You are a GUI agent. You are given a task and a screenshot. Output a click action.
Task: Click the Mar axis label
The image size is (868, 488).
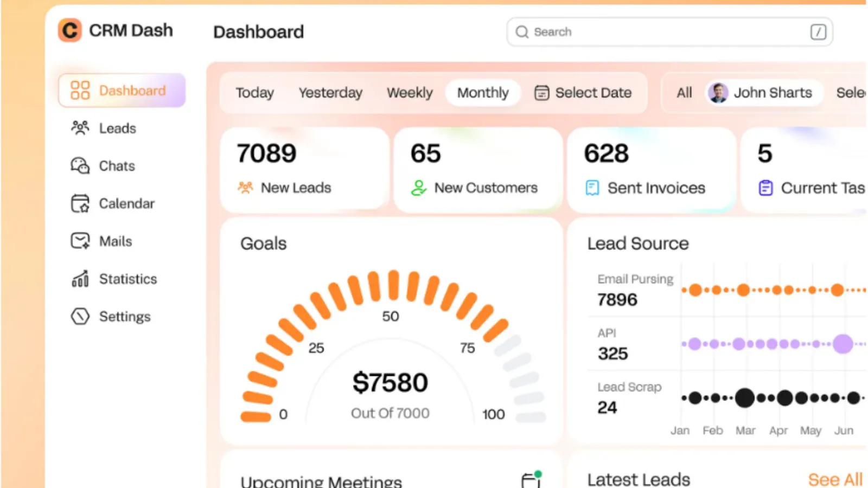(x=745, y=431)
